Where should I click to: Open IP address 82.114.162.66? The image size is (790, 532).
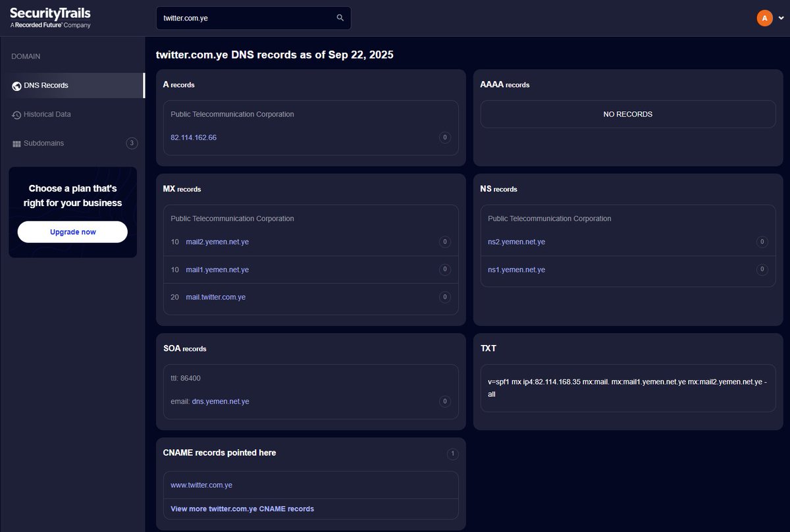[194, 138]
